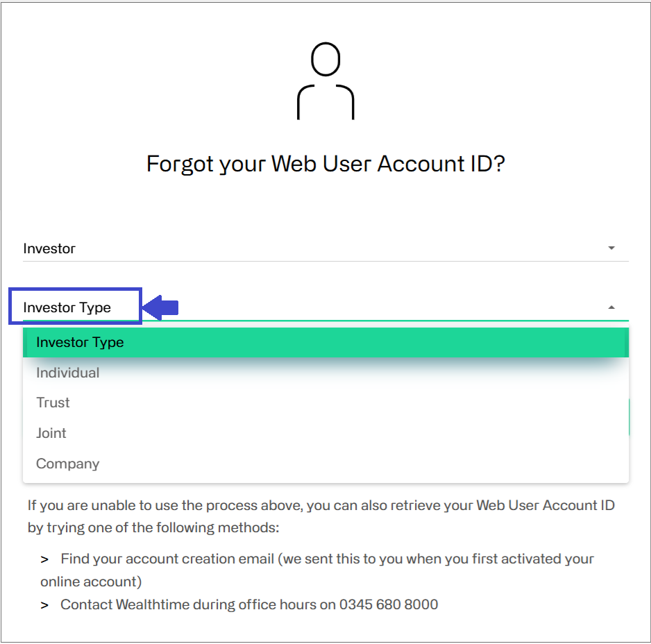
Task: Click 'Forgot your Web User Account ID?' heading
Action: 325,164
